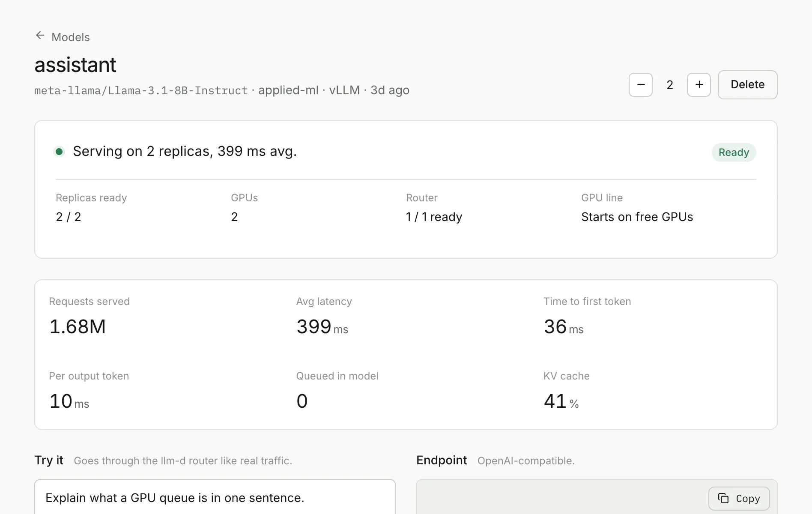Click the 'GPU line' label
812x514 pixels.
602,198
